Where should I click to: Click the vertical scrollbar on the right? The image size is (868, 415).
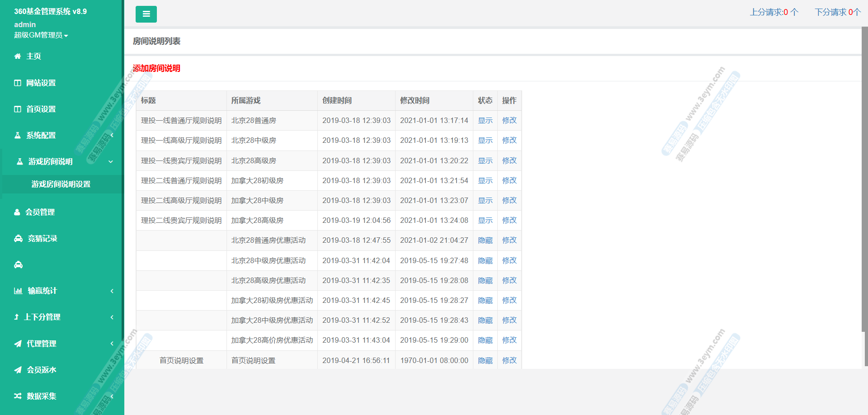(864, 181)
